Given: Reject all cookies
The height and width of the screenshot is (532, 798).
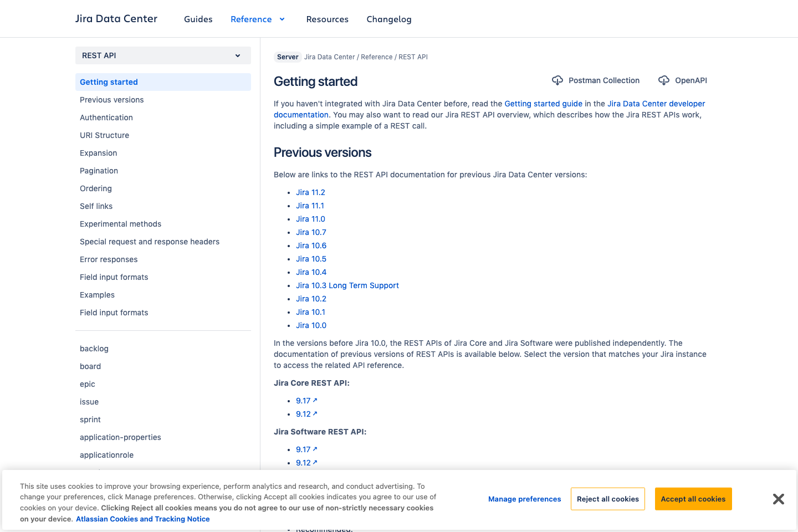Looking at the screenshot, I should (607, 499).
